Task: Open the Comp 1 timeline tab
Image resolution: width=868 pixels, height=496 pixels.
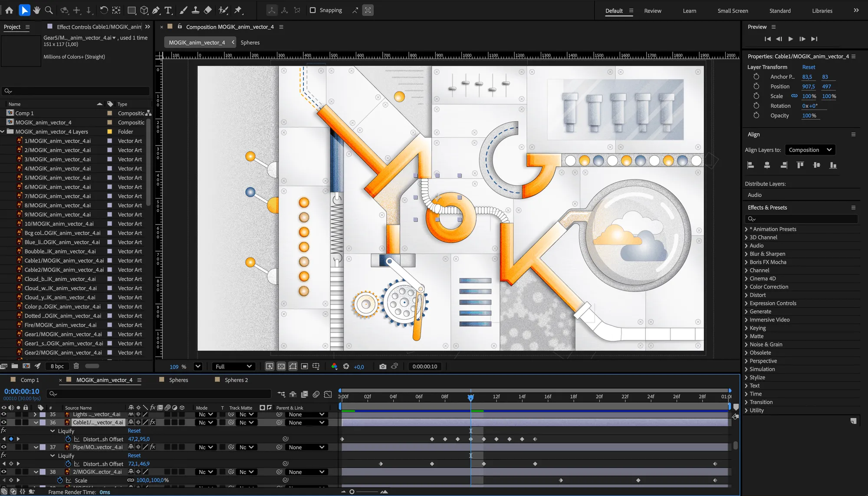Action: point(30,380)
